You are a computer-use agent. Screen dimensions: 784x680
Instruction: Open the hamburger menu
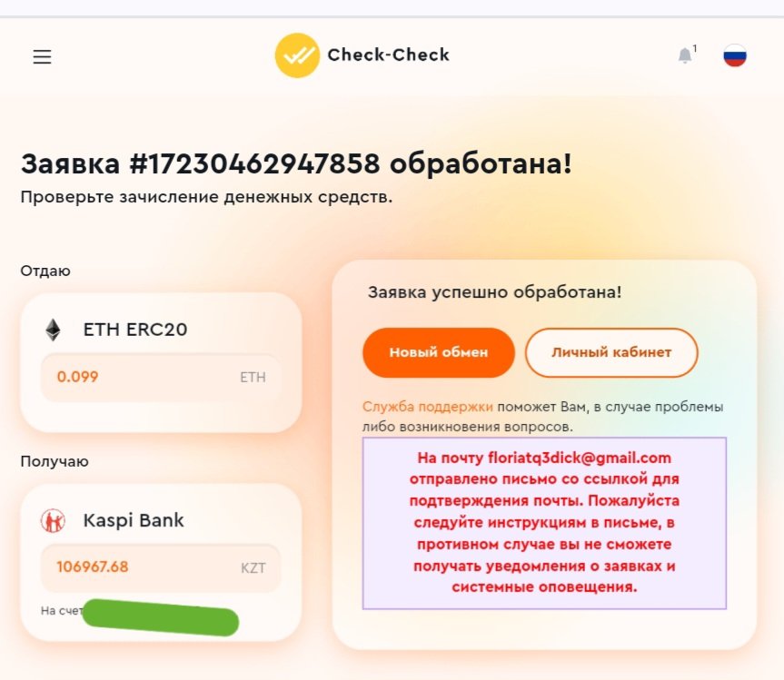click(x=42, y=56)
